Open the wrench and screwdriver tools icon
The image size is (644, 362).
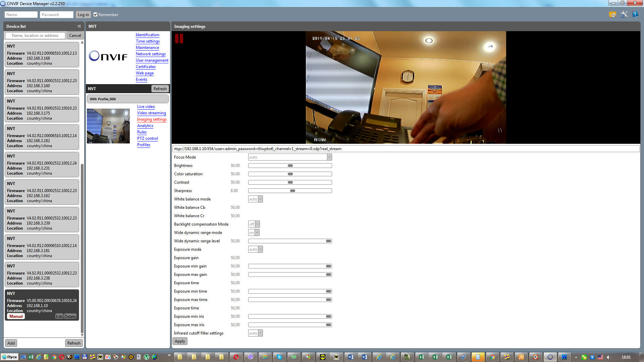pos(624,14)
